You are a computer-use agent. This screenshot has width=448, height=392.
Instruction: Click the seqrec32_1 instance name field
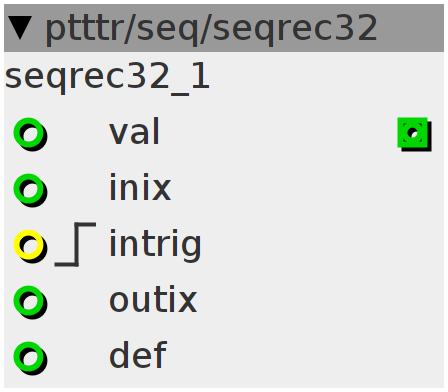(x=107, y=78)
